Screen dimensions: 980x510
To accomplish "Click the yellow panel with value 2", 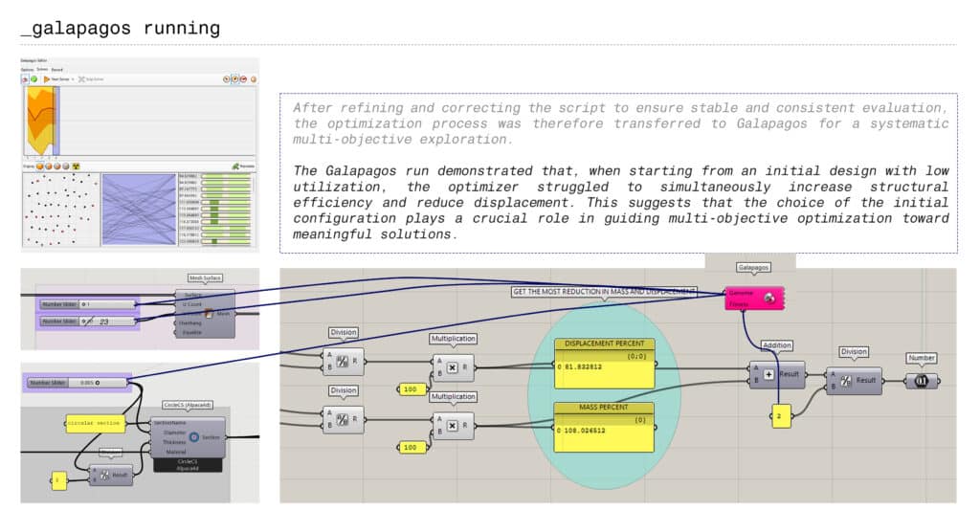I will [x=781, y=416].
